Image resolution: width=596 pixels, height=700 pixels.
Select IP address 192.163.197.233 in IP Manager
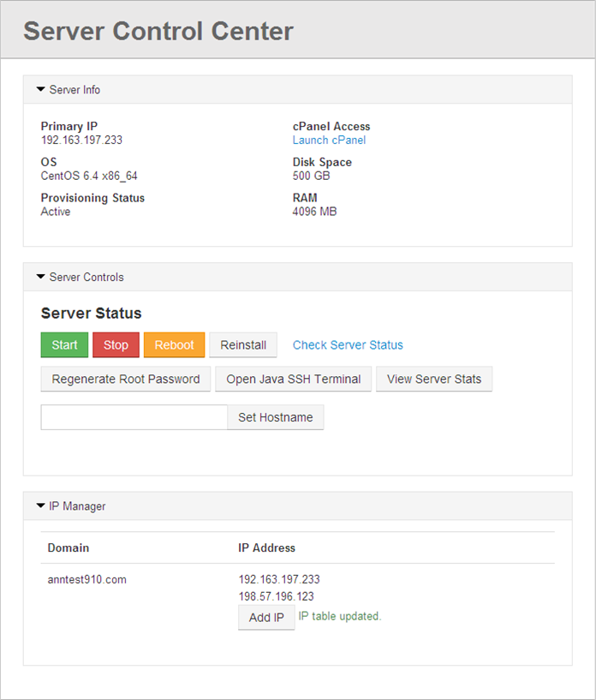pyautogui.click(x=279, y=579)
